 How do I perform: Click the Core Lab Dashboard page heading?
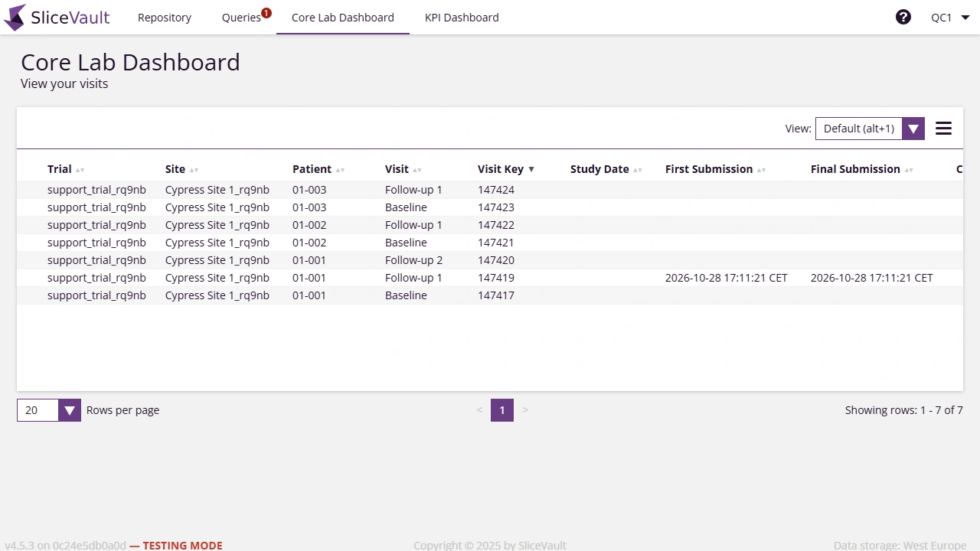coord(130,62)
